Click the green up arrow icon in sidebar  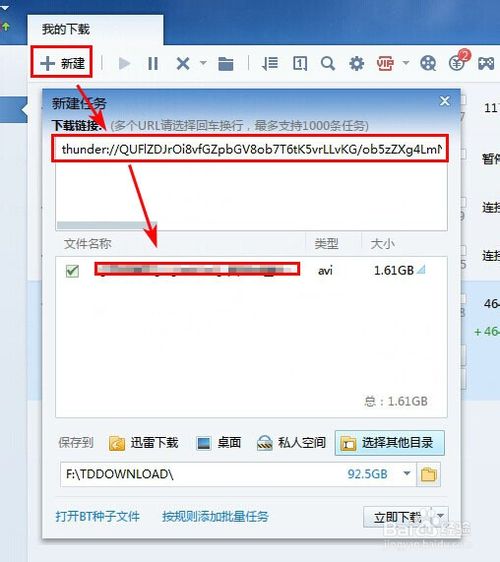[6, 27]
